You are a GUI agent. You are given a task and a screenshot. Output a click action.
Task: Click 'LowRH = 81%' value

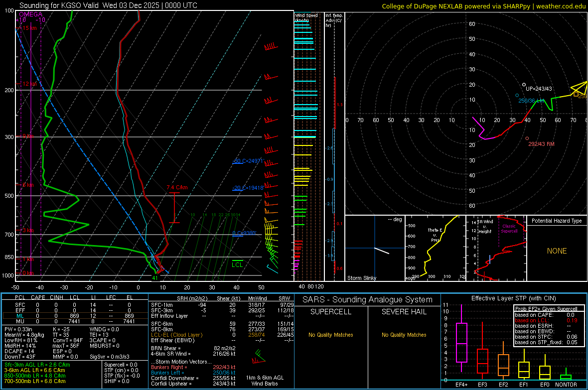coord(21,340)
